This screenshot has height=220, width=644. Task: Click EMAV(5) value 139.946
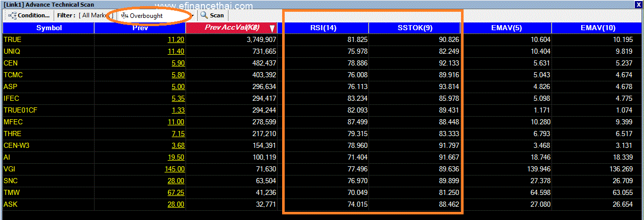pos(538,169)
